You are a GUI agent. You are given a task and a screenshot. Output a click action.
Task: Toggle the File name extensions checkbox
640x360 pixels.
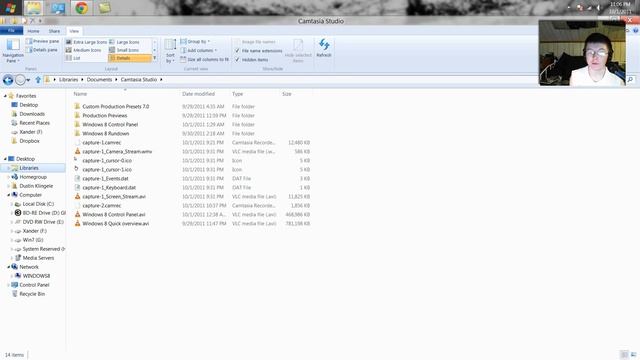(237, 51)
